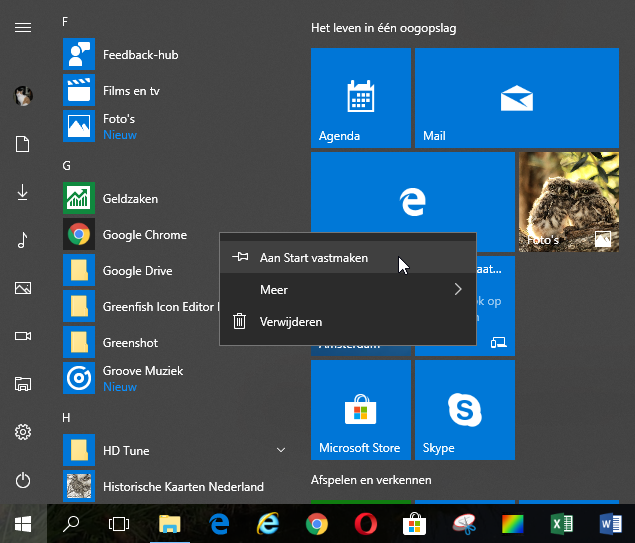This screenshot has width=635, height=543.
Task: Open Pictures folder sidebar icon
Action: (23, 288)
